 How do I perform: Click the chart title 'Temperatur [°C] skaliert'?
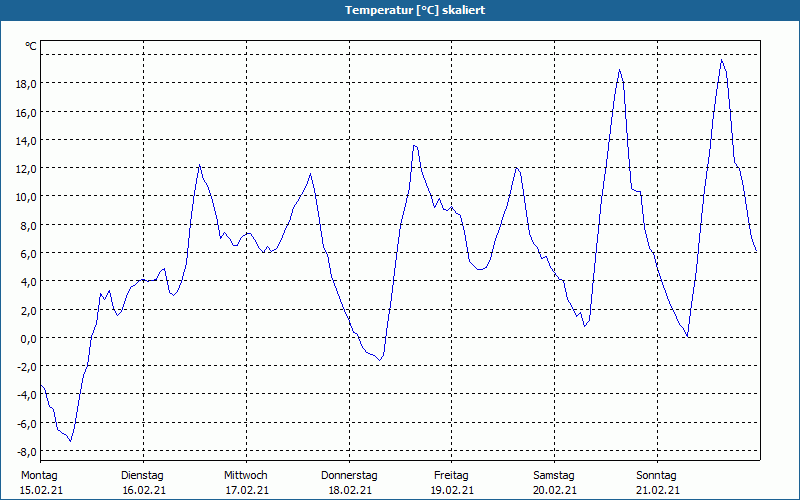[x=415, y=10]
